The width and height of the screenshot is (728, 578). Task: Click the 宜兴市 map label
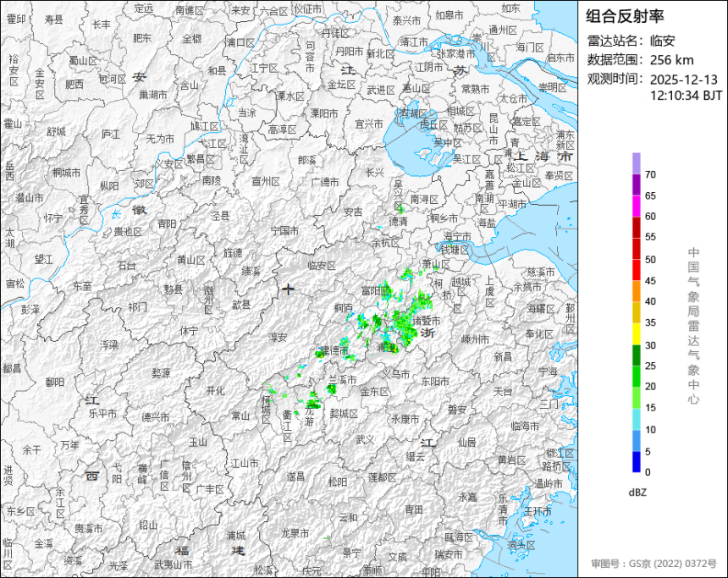pyautogui.click(x=369, y=124)
